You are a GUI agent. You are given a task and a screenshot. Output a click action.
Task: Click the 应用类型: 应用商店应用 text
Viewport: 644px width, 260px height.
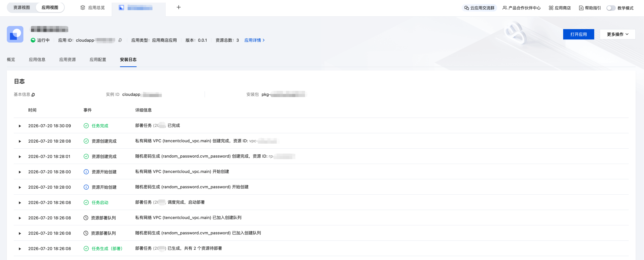pyautogui.click(x=154, y=40)
